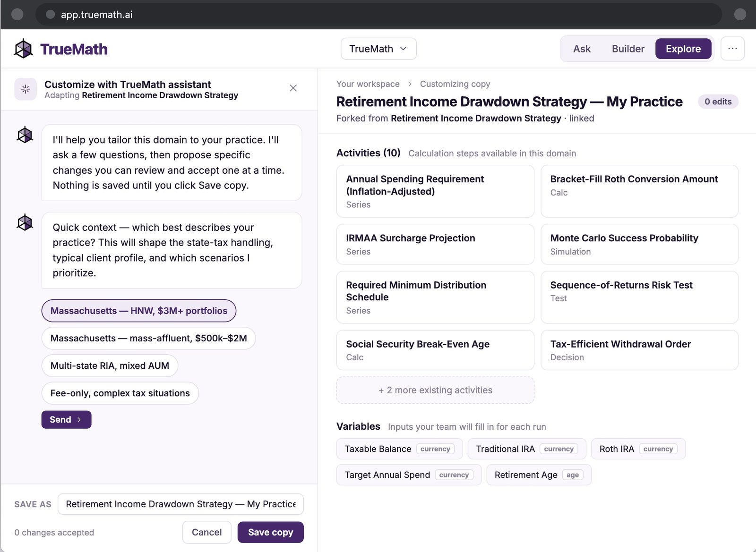Click the 'Activities (10)' heading
Viewport: 756px width, 552px height.
point(368,153)
